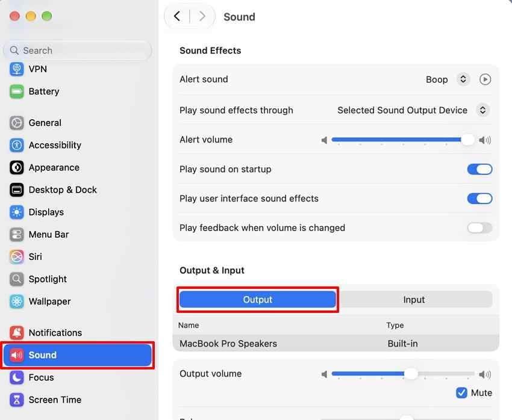Click the Appearance icon in sidebar
Image resolution: width=512 pixels, height=420 pixels.
17,168
